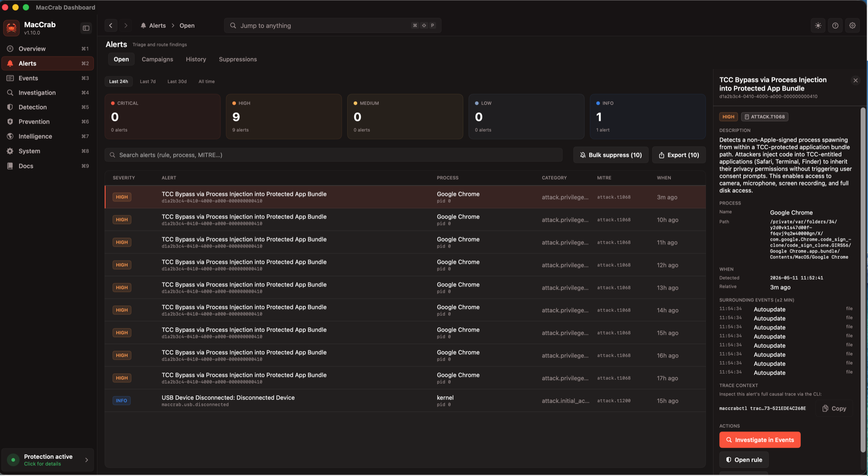Click the Alerts breadcrumb link
This screenshot has height=476, width=868.
(157, 26)
